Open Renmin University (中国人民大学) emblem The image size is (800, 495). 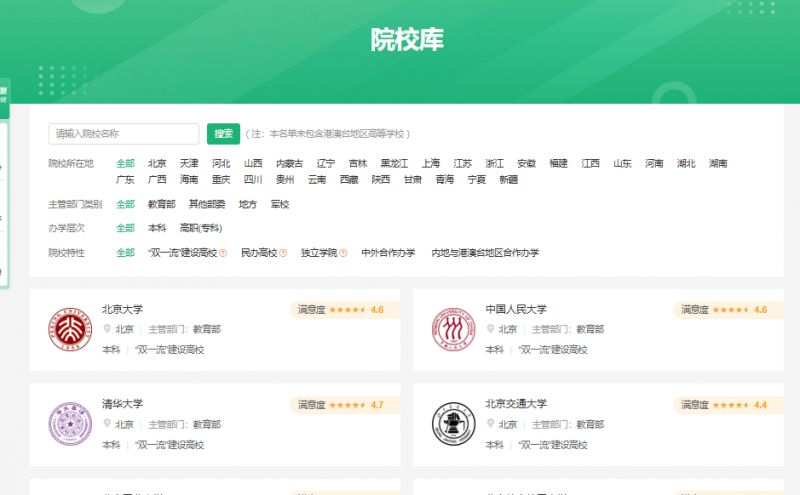click(453, 329)
